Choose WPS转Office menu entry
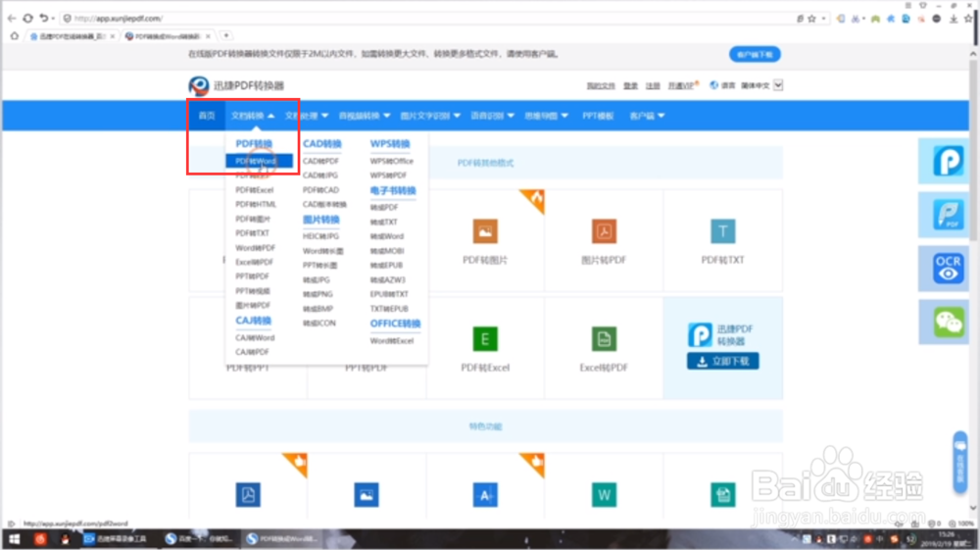Screen dimensions: 980x550 391,161
